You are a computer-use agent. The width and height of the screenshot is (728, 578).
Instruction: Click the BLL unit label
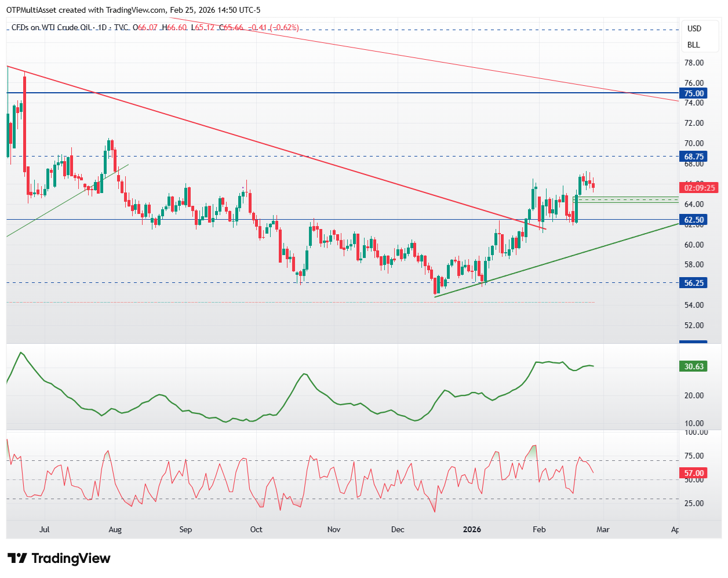coord(693,45)
